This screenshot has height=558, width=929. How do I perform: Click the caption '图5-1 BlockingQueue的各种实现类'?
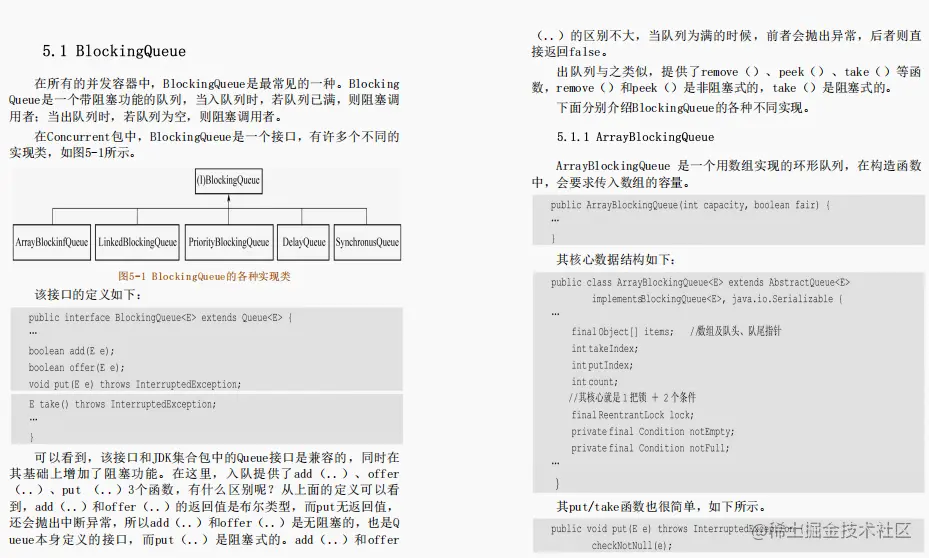click(x=204, y=277)
